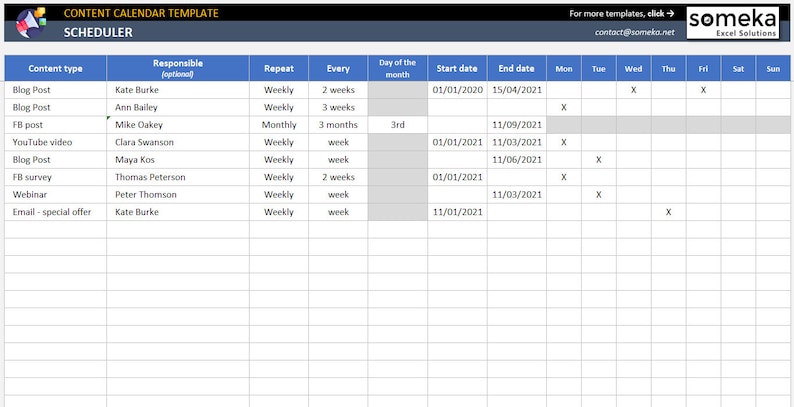Click the 11/09/2021 end date cell

517,125
